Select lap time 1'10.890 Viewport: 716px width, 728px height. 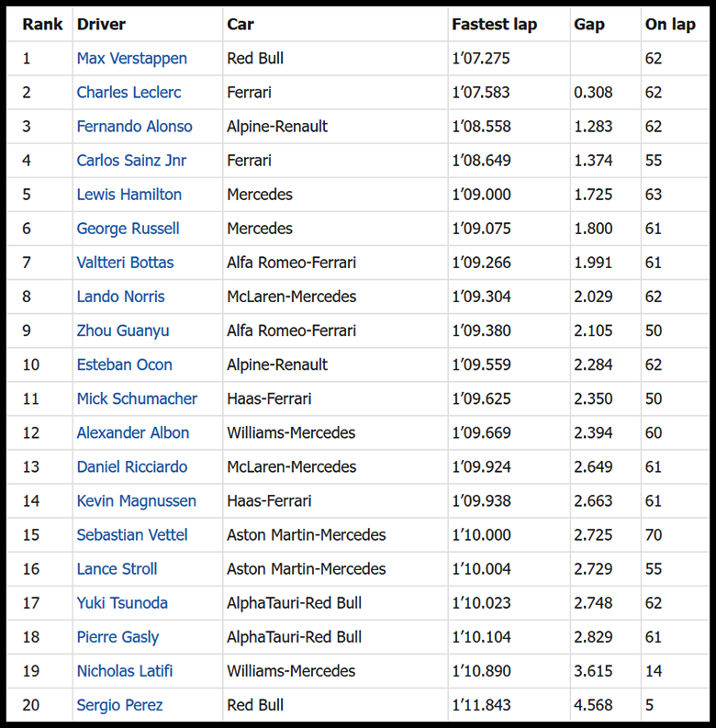click(482, 671)
